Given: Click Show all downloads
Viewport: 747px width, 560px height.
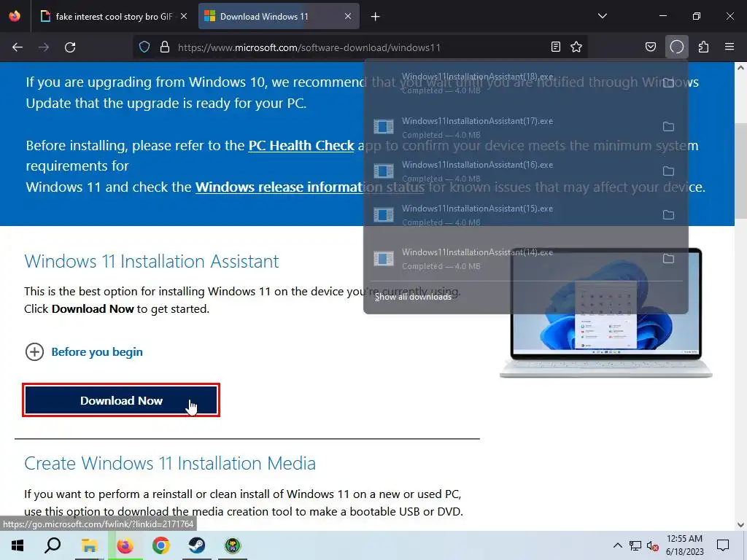Looking at the screenshot, I should pyautogui.click(x=413, y=297).
